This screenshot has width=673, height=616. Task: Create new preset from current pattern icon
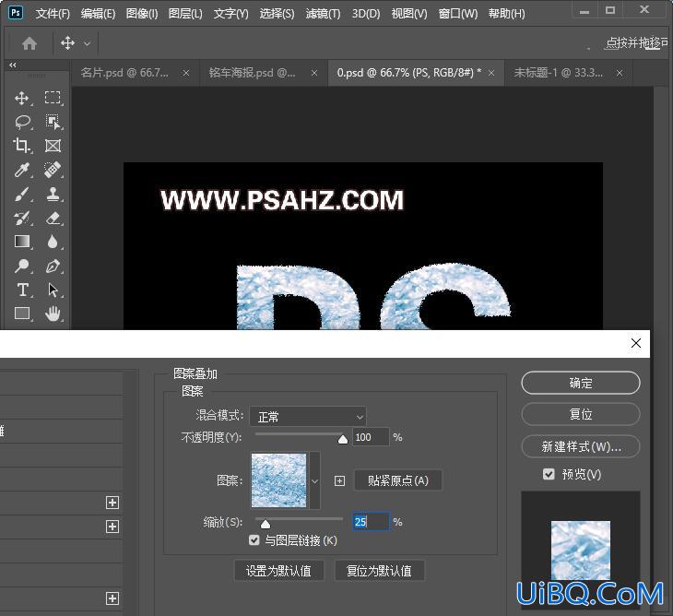339,480
